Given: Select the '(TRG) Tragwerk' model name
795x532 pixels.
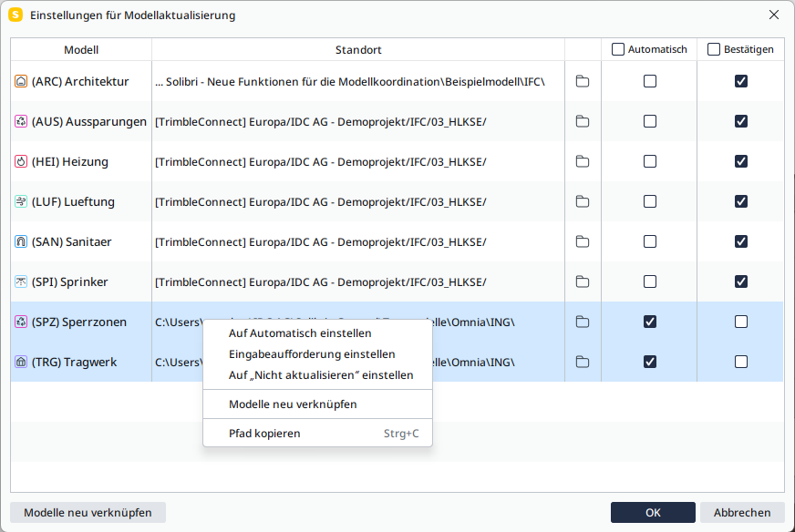Looking at the screenshot, I should (74, 362).
